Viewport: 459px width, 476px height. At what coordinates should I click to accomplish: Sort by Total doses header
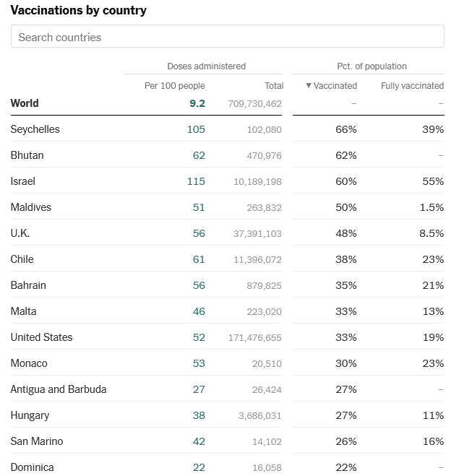pyautogui.click(x=273, y=85)
